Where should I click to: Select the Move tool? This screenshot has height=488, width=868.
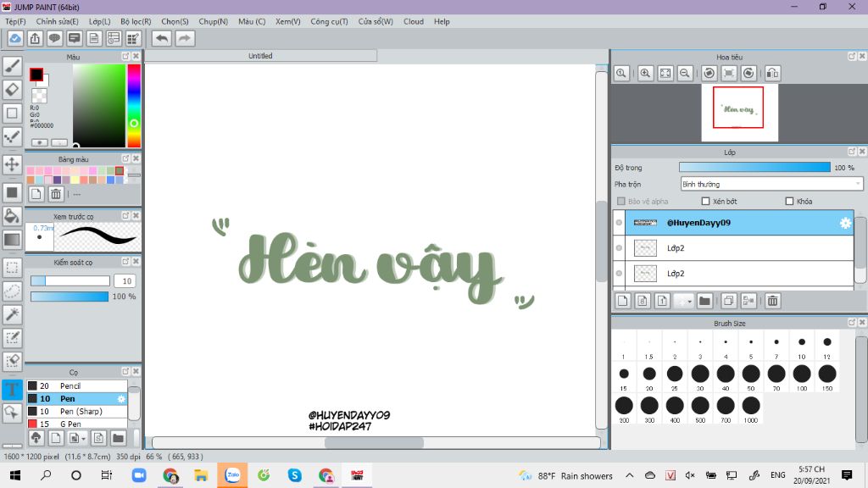[x=12, y=164]
